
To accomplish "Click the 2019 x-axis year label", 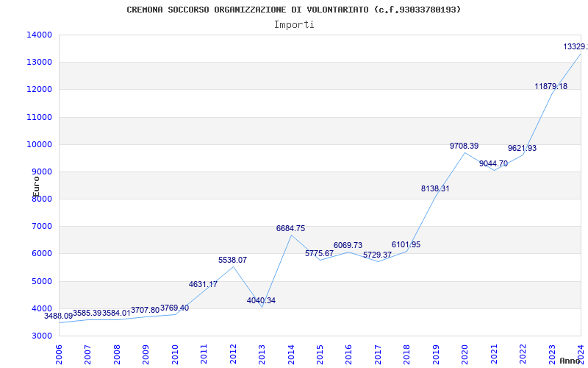I will pos(436,355).
